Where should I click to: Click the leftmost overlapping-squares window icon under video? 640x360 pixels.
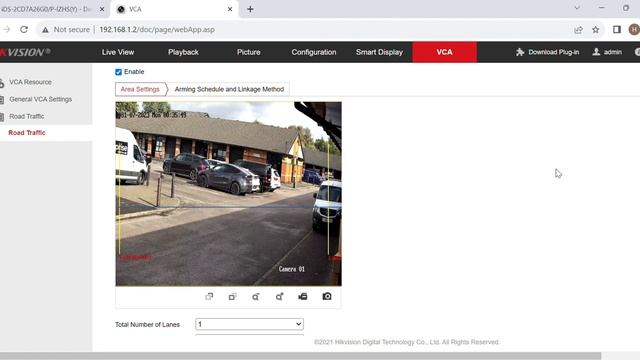pos(209,297)
